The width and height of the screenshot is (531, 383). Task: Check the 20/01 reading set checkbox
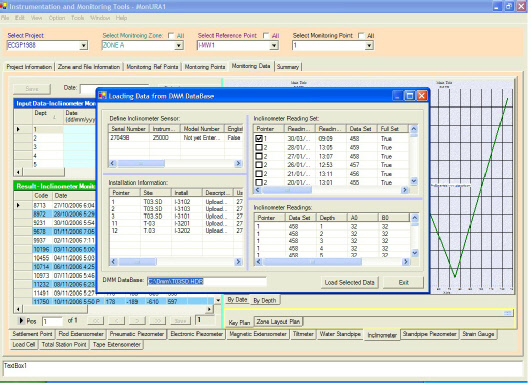pyautogui.click(x=259, y=182)
